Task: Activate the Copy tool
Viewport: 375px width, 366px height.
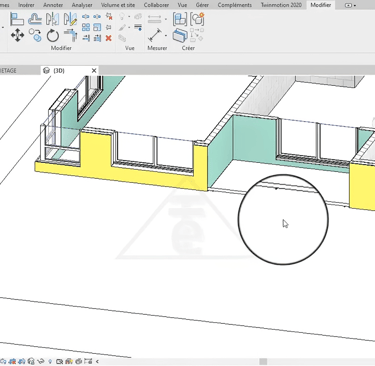Action: (x=35, y=35)
